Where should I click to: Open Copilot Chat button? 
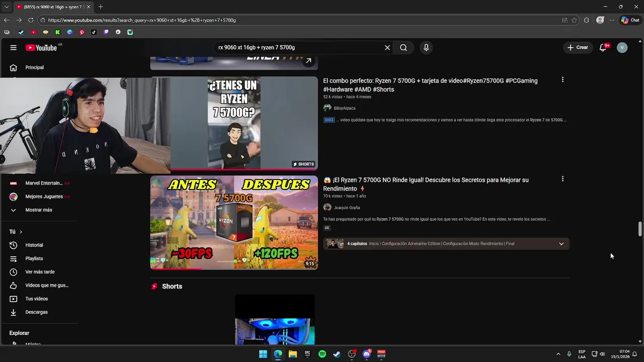[x=630, y=20]
